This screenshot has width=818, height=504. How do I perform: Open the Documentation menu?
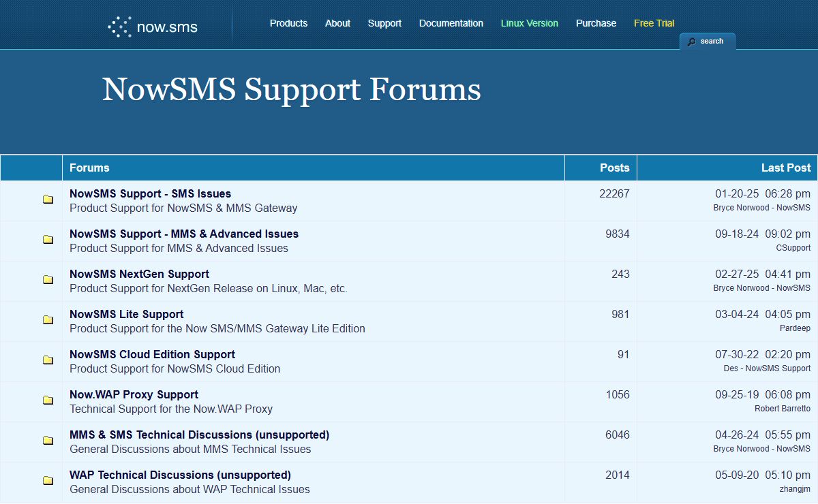(451, 23)
